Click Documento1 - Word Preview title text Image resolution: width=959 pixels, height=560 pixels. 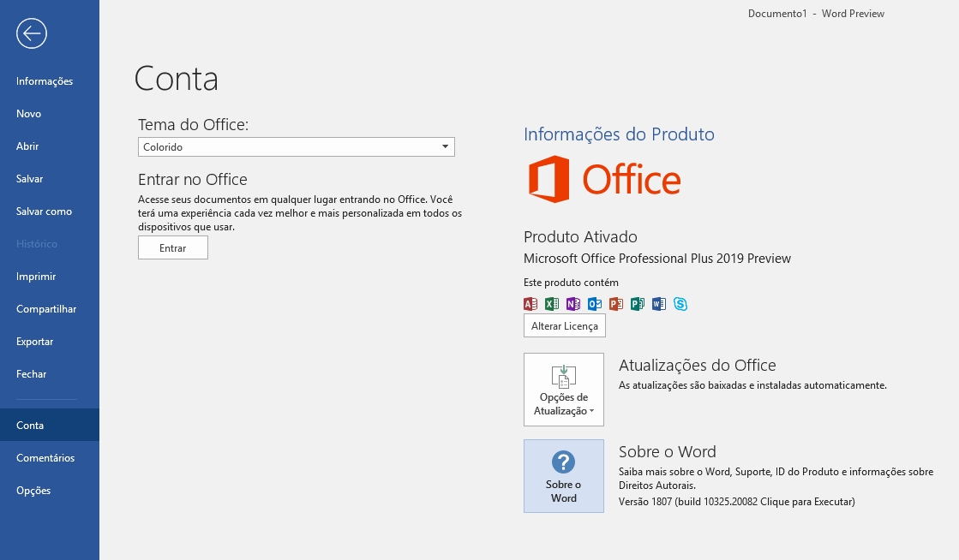pyautogui.click(x=816, y=14)
